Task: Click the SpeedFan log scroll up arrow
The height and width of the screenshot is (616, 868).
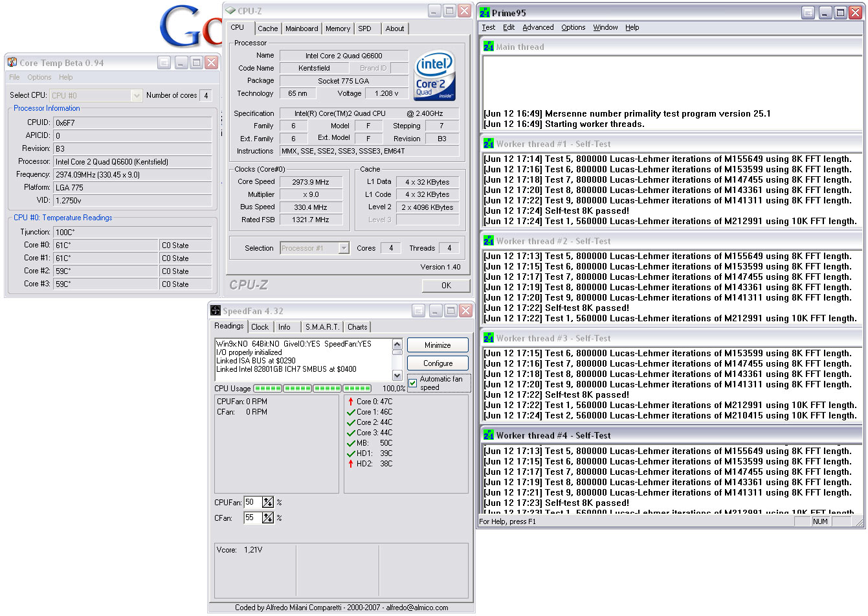Action: click(397, 344)
